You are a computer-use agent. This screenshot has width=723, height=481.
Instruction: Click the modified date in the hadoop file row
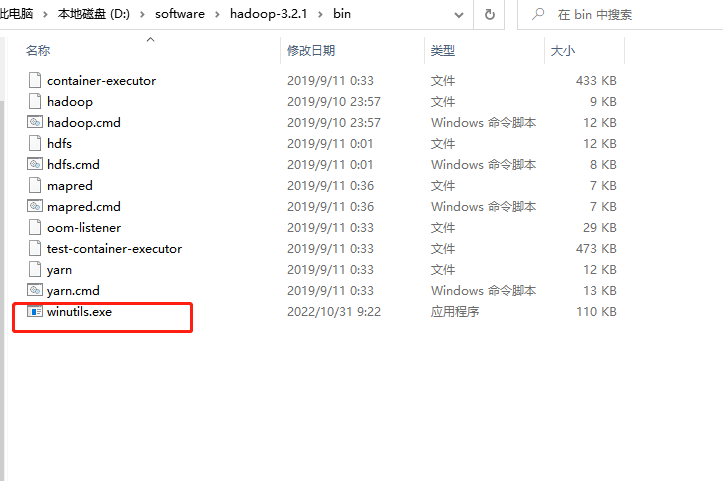click(x=334, y=102)
